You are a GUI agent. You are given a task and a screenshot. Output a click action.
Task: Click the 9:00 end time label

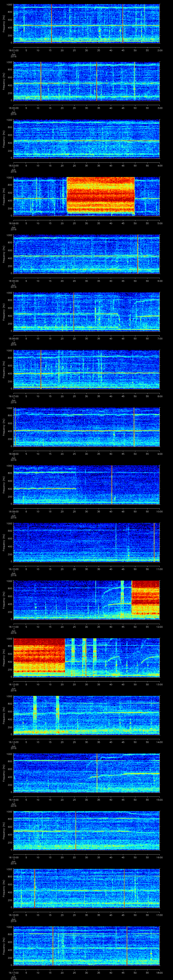[160, 454]
